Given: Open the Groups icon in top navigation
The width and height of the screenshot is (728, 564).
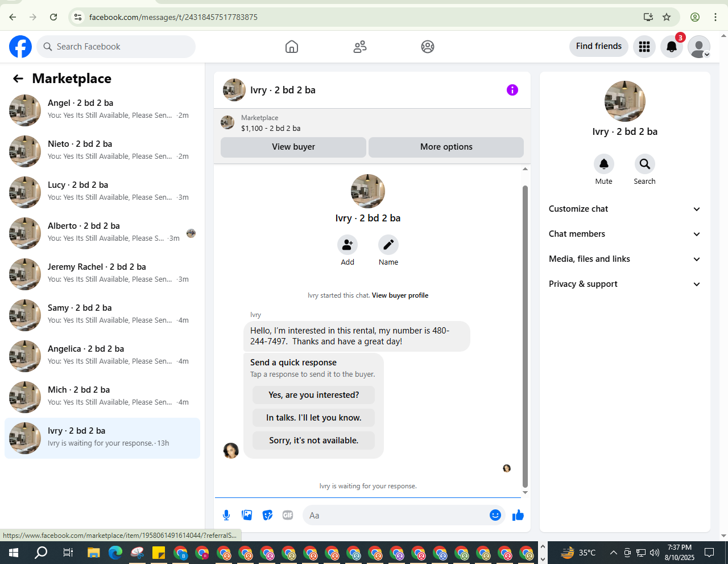Looking at the screenshot, I should (x=428, y=47).
